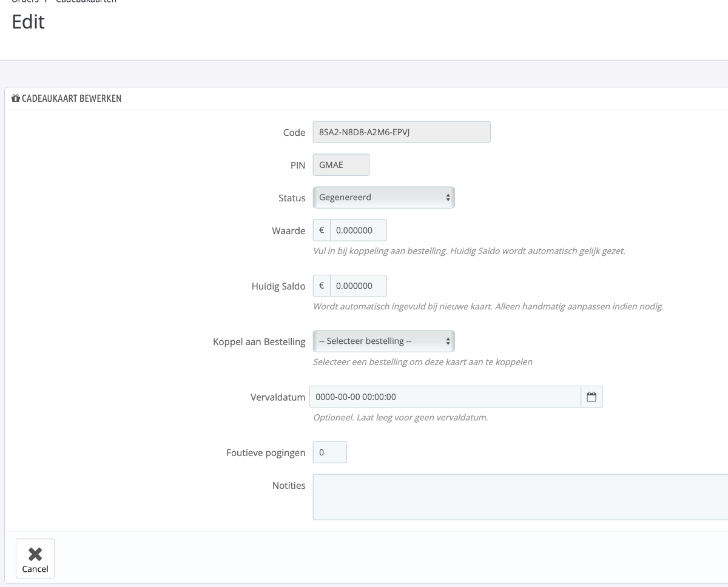
Task: Click inside the Notities text area
Action: point(520,497)
